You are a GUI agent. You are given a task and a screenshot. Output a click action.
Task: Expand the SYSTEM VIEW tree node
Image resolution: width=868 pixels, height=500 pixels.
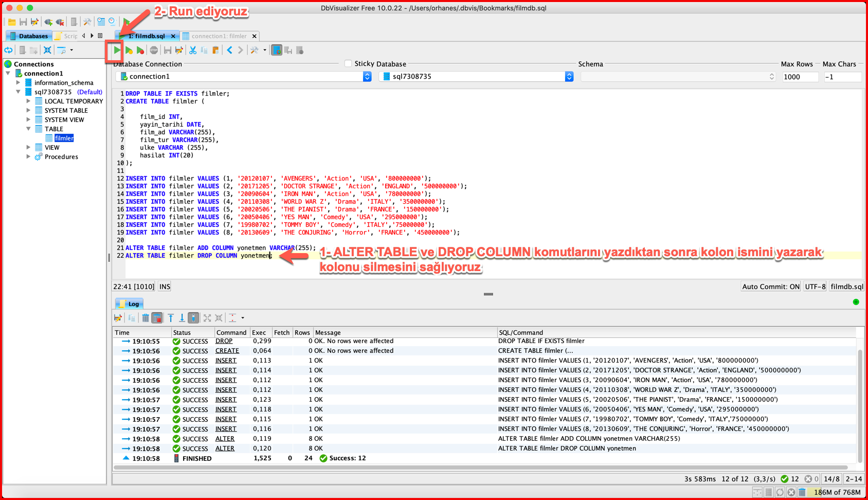(28, 120)
